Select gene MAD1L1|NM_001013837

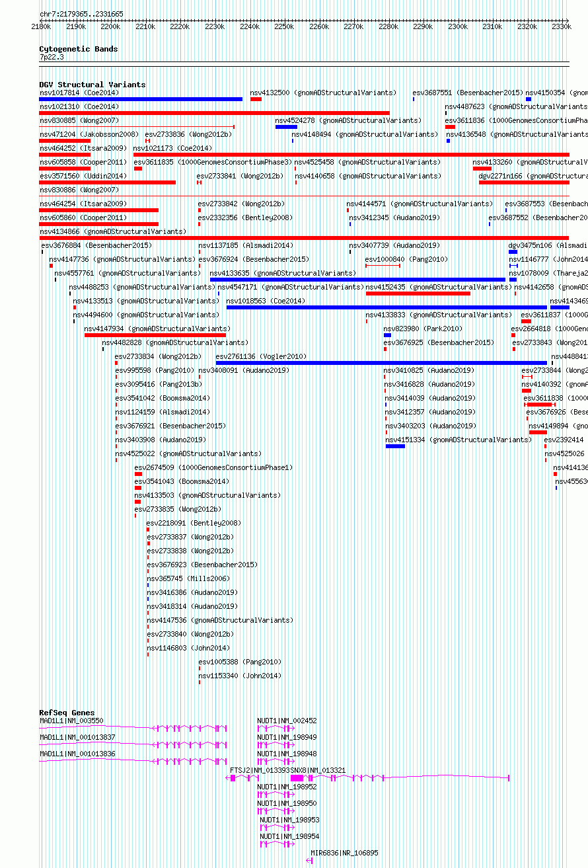tap(77, 737)
